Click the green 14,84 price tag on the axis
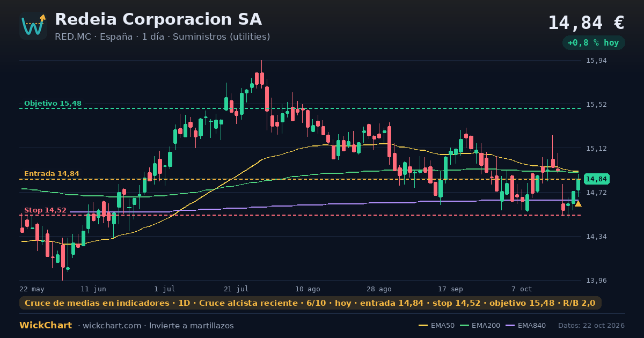The image size is (644, 338). 596,179
